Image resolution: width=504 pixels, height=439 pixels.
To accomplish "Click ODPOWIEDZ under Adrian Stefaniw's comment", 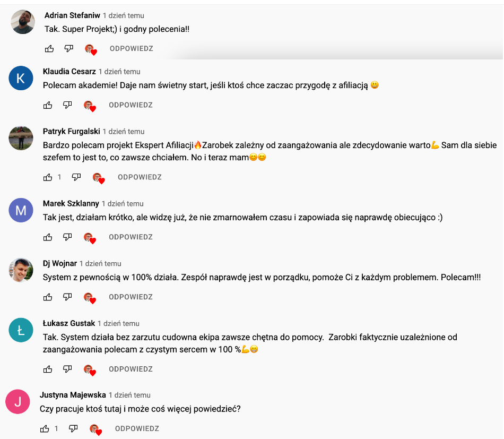I will click(132, 48).
